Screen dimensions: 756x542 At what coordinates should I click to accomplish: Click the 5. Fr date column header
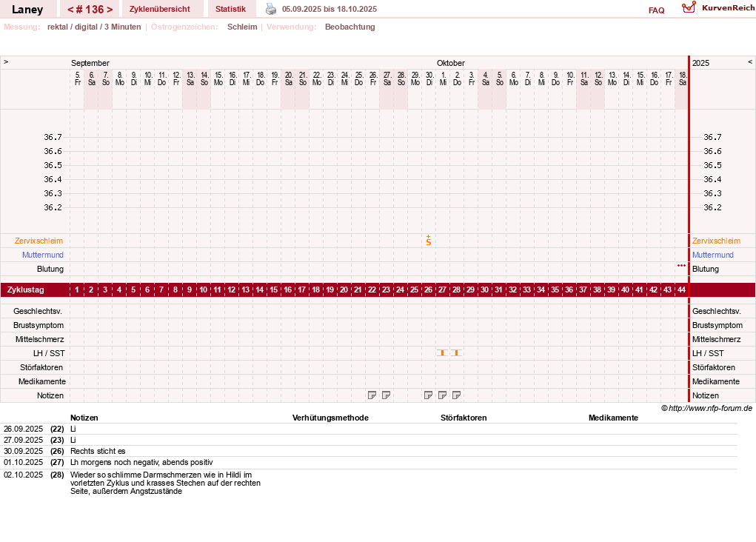[x=78, y=78]
